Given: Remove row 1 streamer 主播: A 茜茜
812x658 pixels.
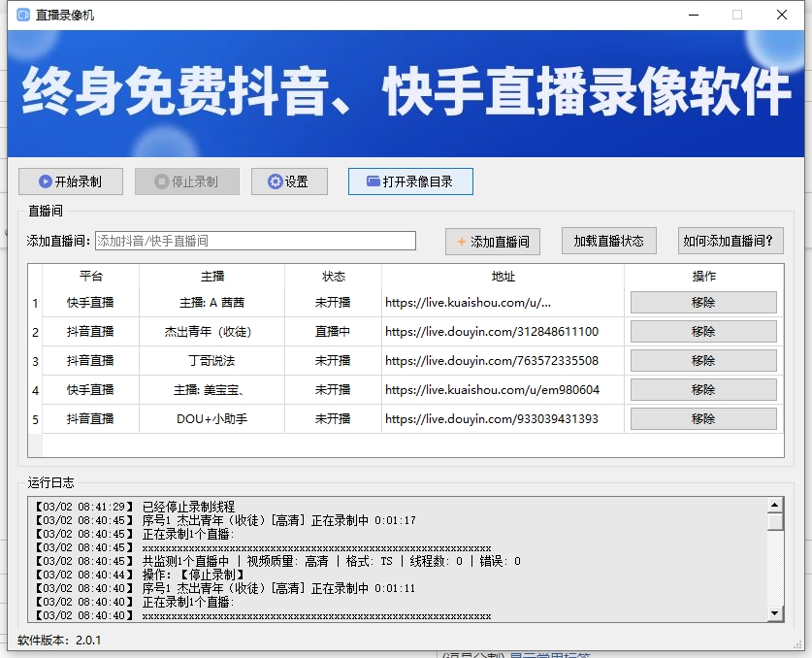Looking at the screenshot, I should (x=703, y=303).
